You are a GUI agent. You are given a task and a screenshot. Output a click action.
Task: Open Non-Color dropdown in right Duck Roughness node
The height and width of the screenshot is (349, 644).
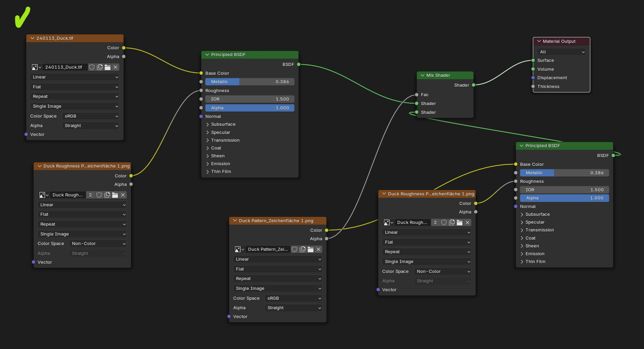tap(443, 272)
